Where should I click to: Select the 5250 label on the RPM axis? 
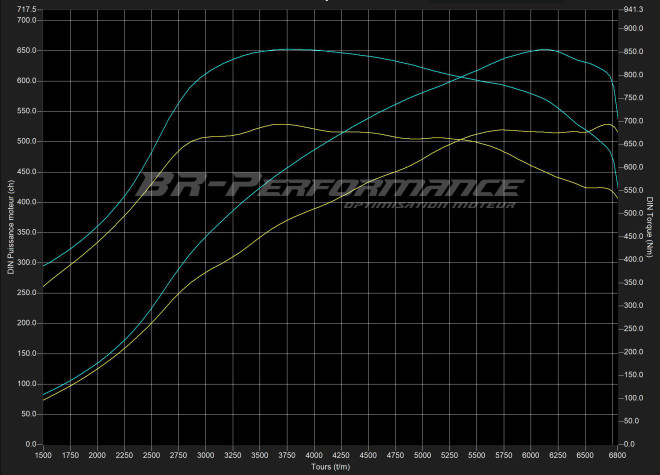pos(449,454)
